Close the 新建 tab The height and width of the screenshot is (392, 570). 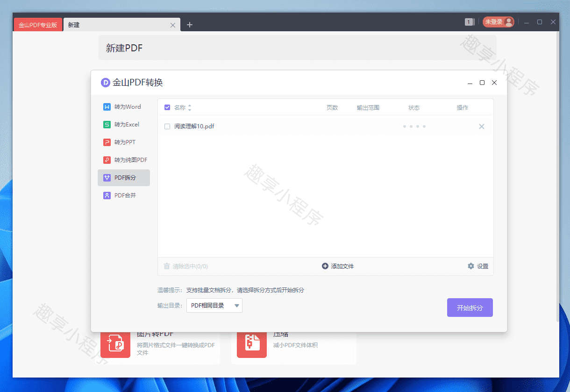[x=173, y=25]
